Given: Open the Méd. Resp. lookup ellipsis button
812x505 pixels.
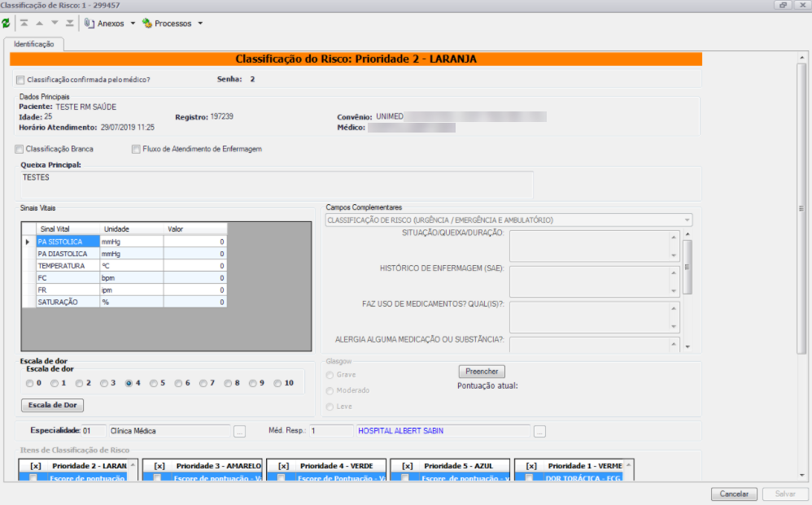Looking at the screenshot, I should point(539,432).
